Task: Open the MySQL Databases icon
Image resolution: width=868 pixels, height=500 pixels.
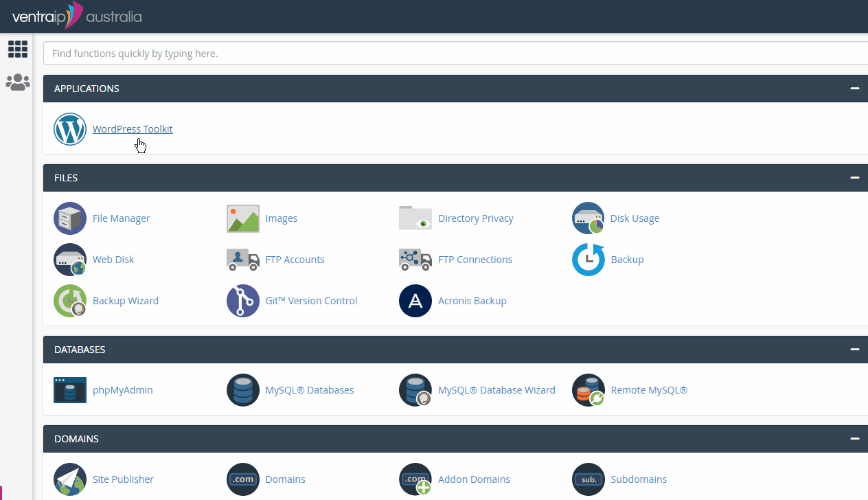Action: 243,390
